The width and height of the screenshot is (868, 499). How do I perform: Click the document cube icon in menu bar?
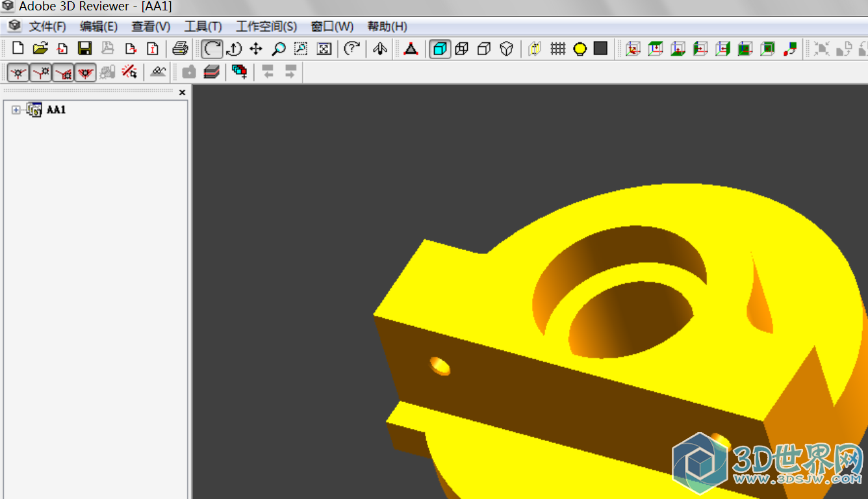point(14,26)
